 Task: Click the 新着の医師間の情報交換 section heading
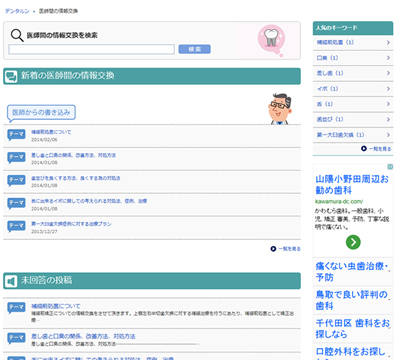point(152,76)
